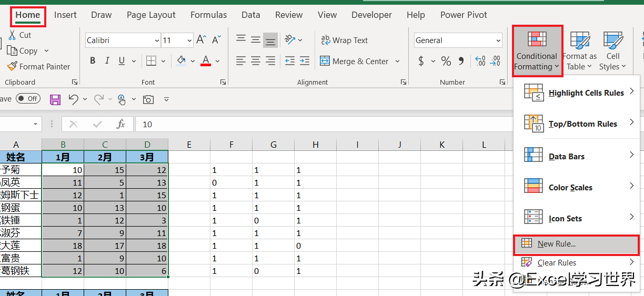
Task: Click Format Painter
Action: tap(38, 66)
